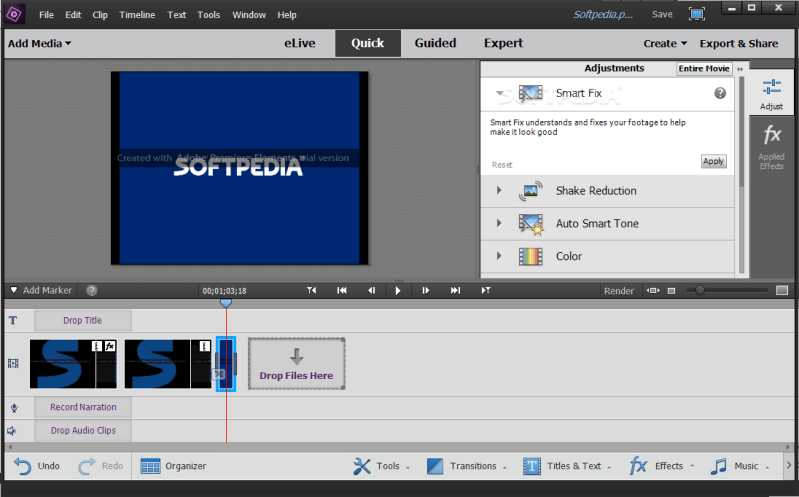Screen dimensions: 799x497
Task: Collapse Adjustments panel with double arrow
Action: click(x=740, y=69)
